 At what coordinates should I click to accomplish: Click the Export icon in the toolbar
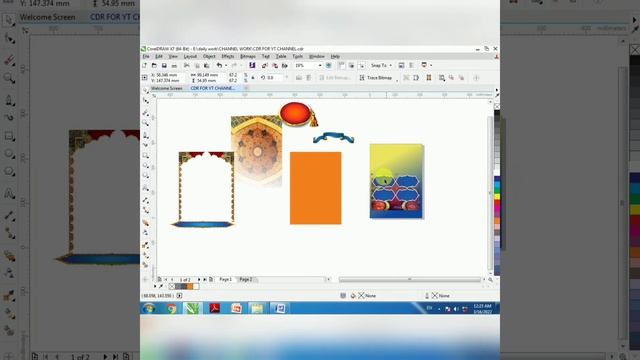[275, 65]
